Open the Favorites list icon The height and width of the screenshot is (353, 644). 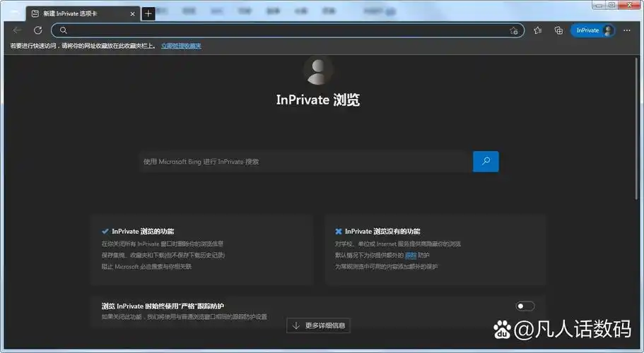(538, 30)
